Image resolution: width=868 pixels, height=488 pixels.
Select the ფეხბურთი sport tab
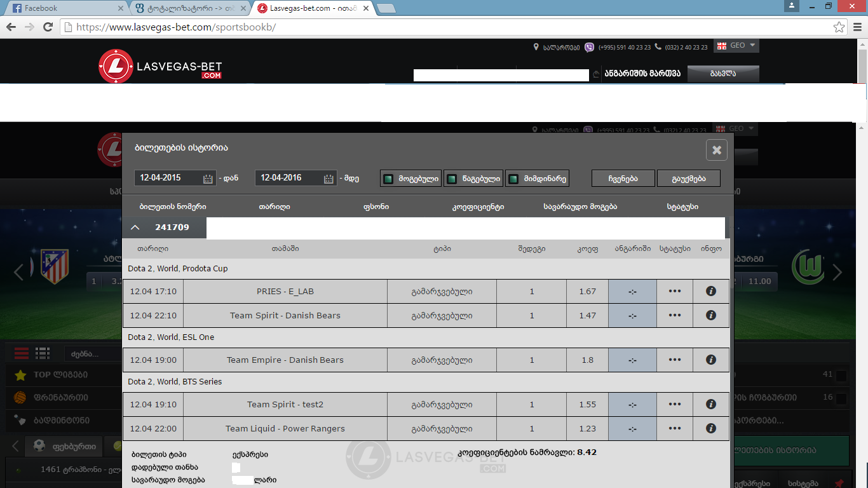click(63, 446)
